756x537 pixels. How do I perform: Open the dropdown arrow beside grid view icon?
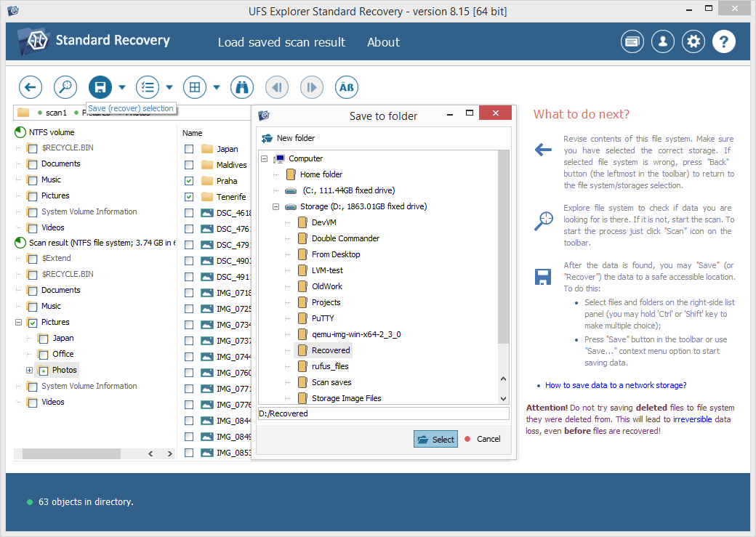tap(217, 87)
